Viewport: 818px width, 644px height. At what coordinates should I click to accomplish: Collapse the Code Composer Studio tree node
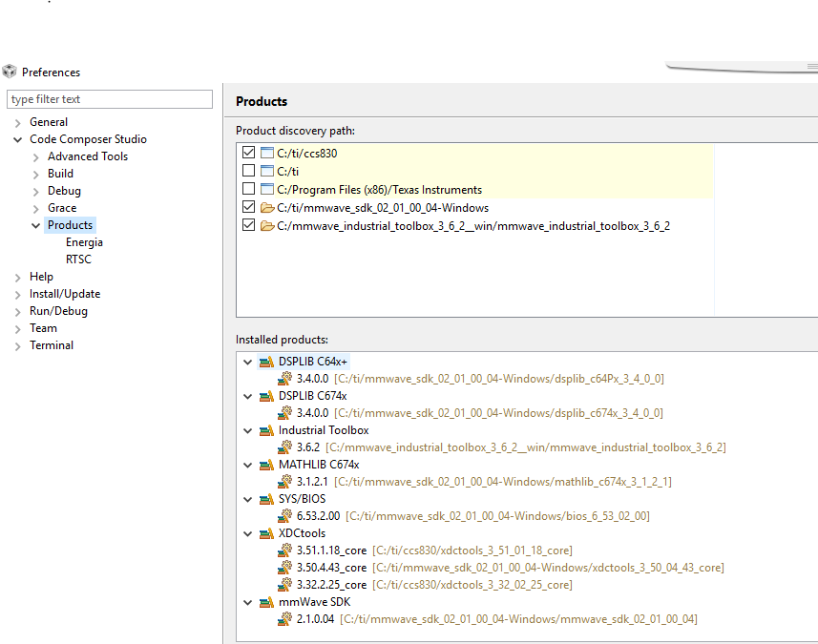point(18,139)
